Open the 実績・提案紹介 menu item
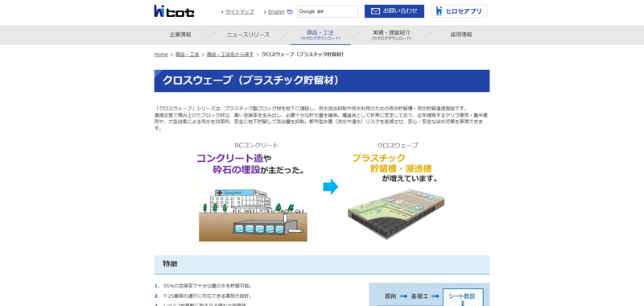Viewport: 644px width, 306px height. tap(391, 35)
